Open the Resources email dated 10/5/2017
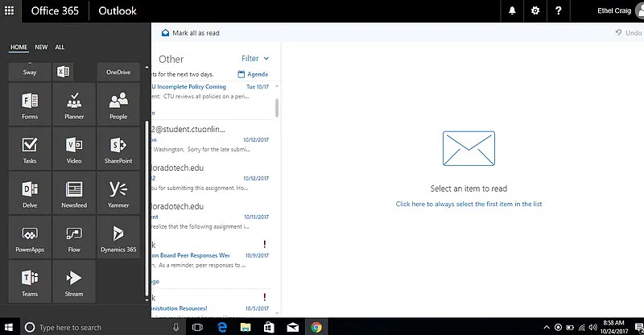The width and height of the screenshot is (644, 335). point(212,304)
